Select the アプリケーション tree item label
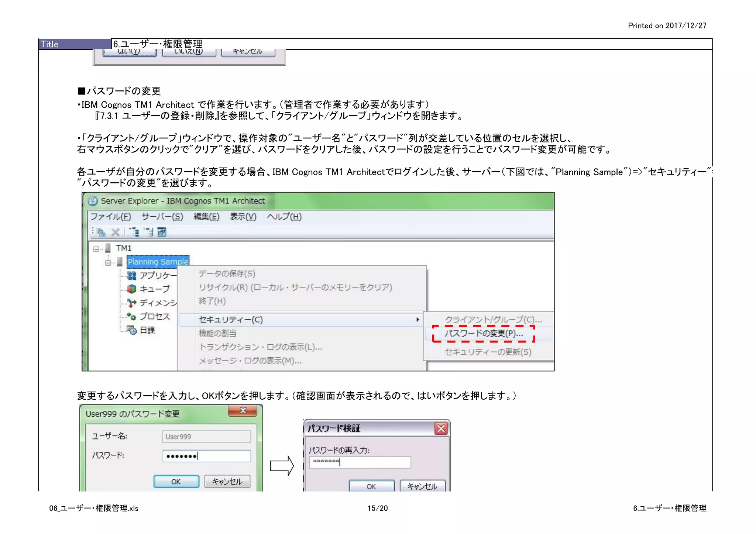This screenshot has height=534, width=756. pyautogui.click(x=158, y=276)
